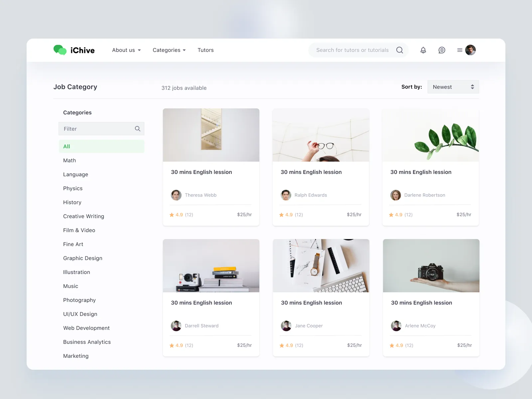
Task: Click Jane Cooper's avatar
Action: click(286, 326)
